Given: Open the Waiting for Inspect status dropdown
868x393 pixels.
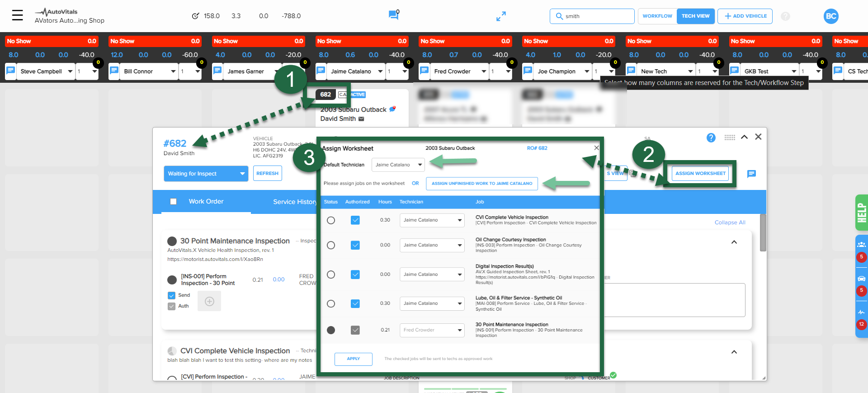Looking at the screenshot, I should (206, 174).
